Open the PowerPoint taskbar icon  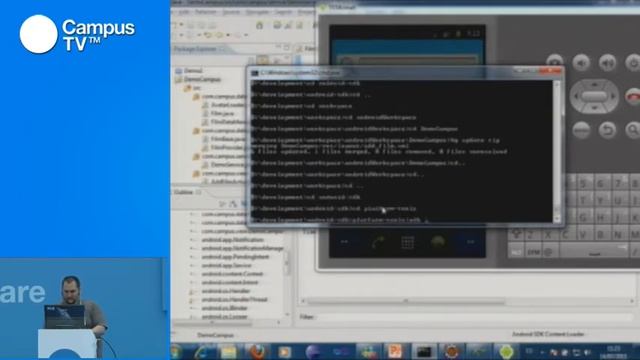395,351
